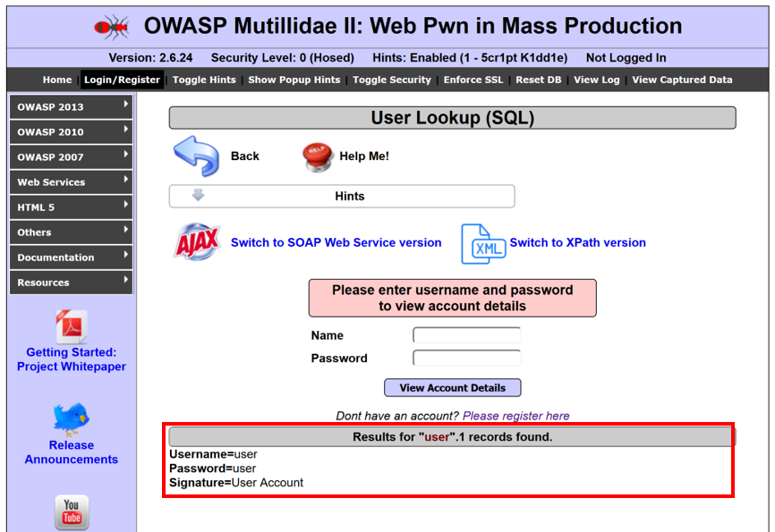Click the Back text label
The width and height of the screenshot is (775, 532).
click(x=244, y=156)
